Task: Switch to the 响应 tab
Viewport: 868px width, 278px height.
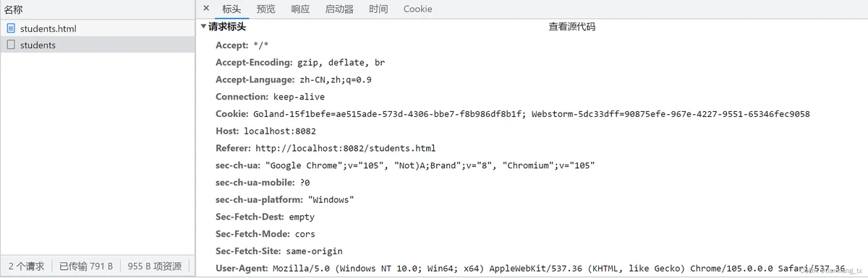Action: pyautogui.click(x=300, y=9)
